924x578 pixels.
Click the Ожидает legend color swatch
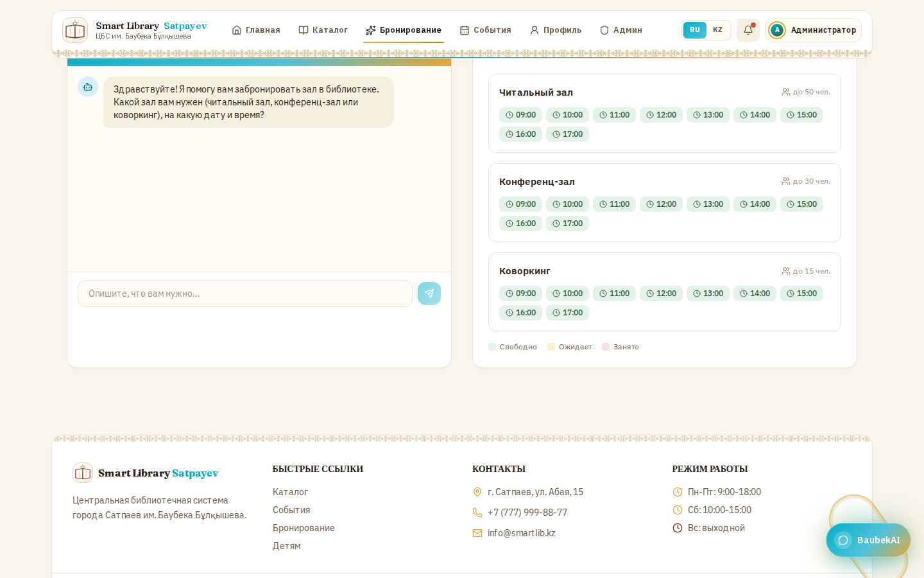[551, 347]
